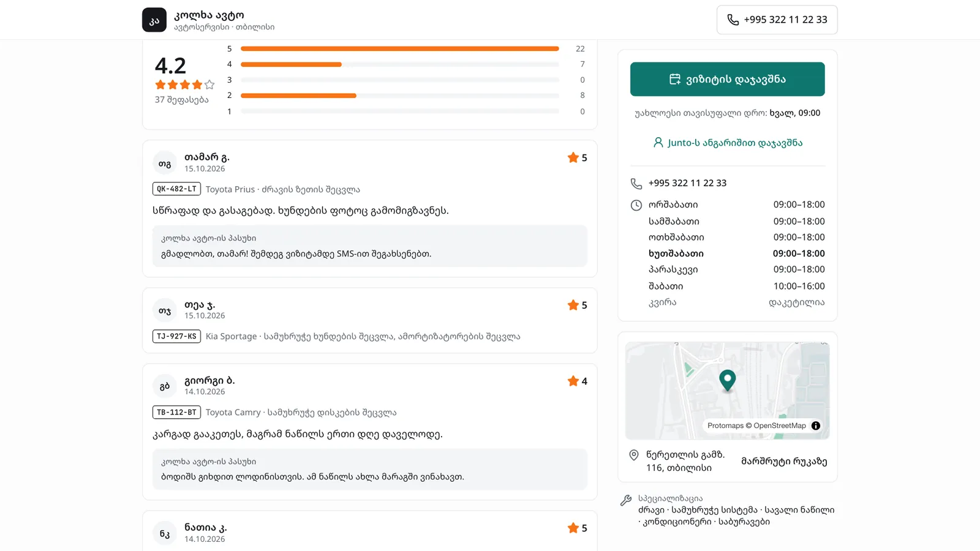This screenshot has width=980, height=551.
Task: Select the 5-star rating bar
Action: coord(400,48)
